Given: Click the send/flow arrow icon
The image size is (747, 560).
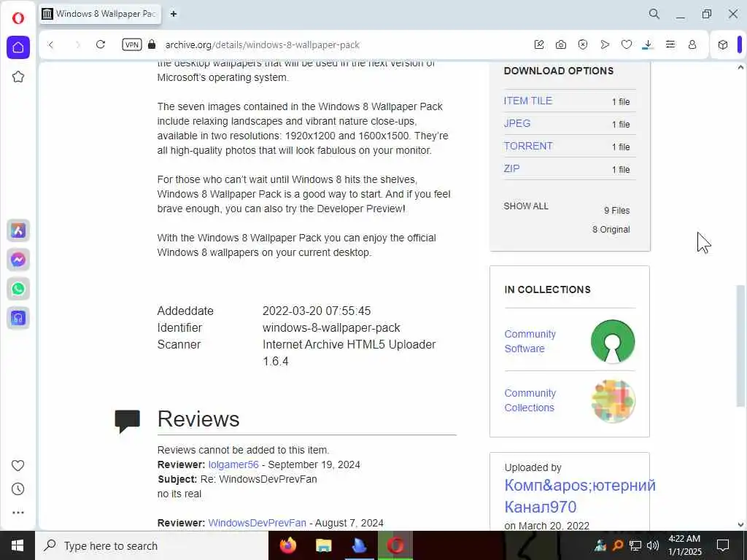Looking at the screenshot, I should 605,44.
